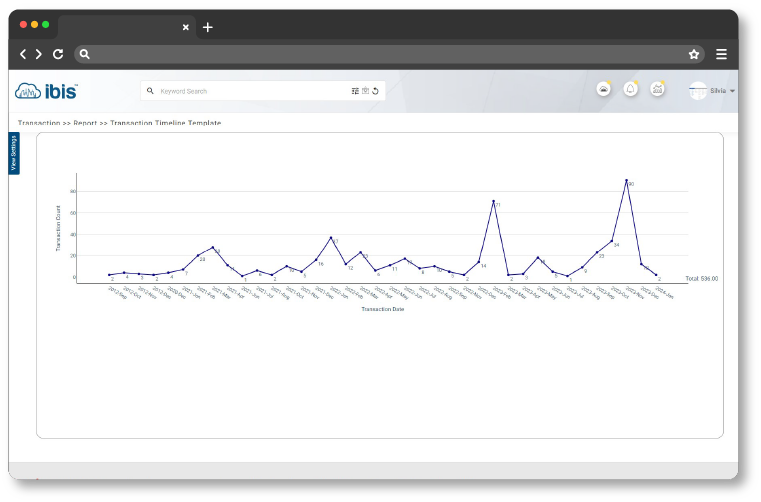Open the search filter options icon

[355, 91]
